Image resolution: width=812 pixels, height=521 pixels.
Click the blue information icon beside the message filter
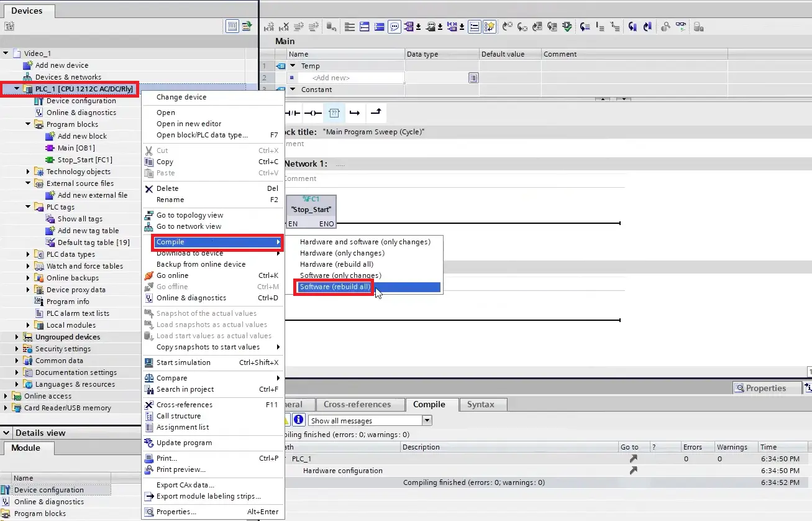299,420
